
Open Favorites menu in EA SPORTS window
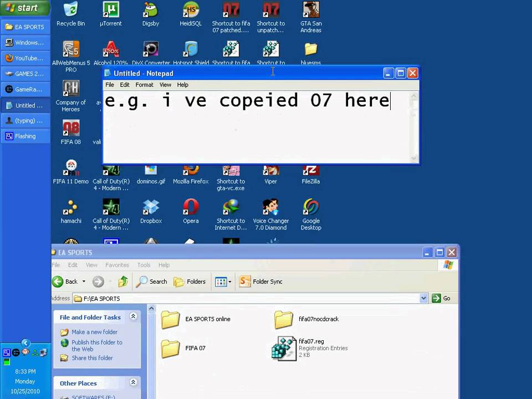point(117,265)
